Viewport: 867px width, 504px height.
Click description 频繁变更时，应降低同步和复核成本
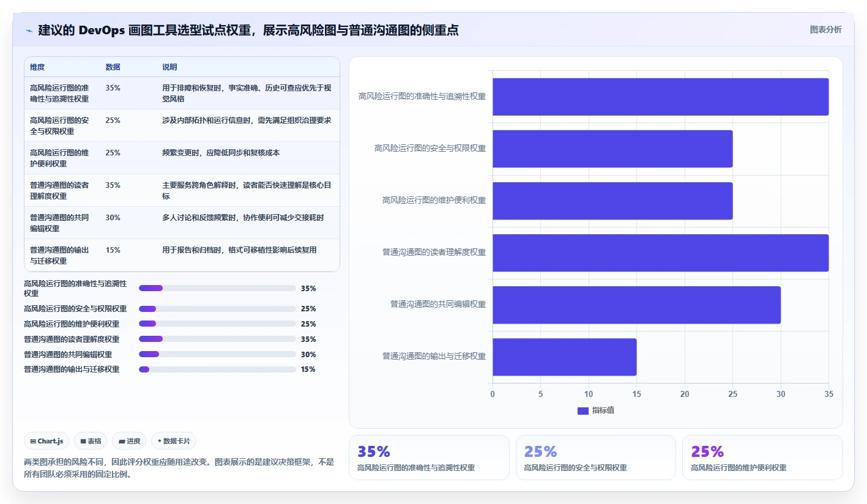coord(221,153)
